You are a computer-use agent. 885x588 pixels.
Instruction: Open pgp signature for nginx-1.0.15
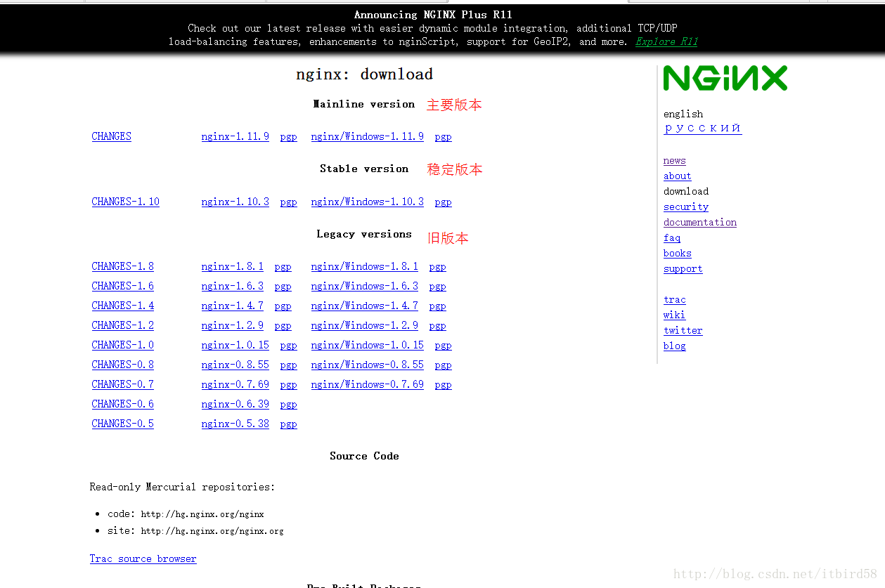(288, 346)
